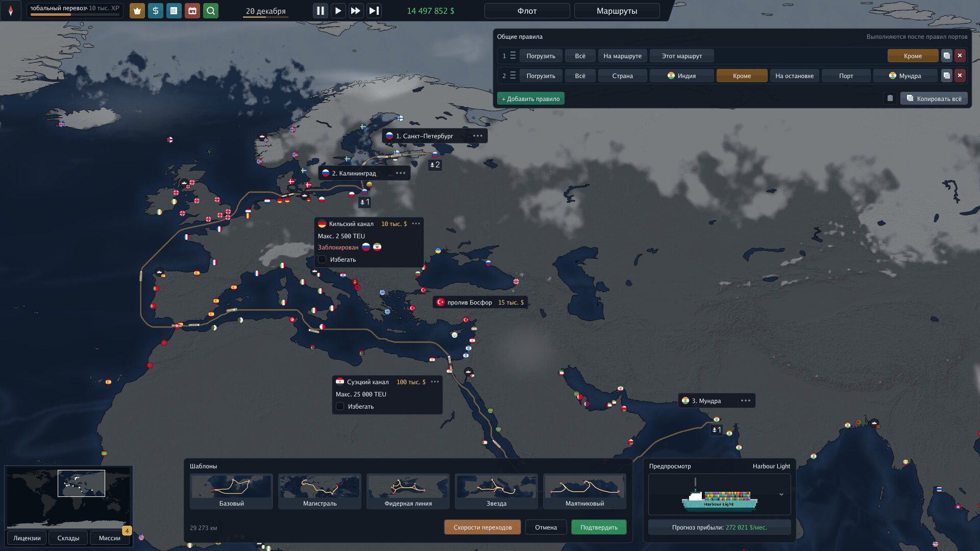Open Миссии panel
The width and height of the screenshot is (980, 551).
click(x=110, y=538)
